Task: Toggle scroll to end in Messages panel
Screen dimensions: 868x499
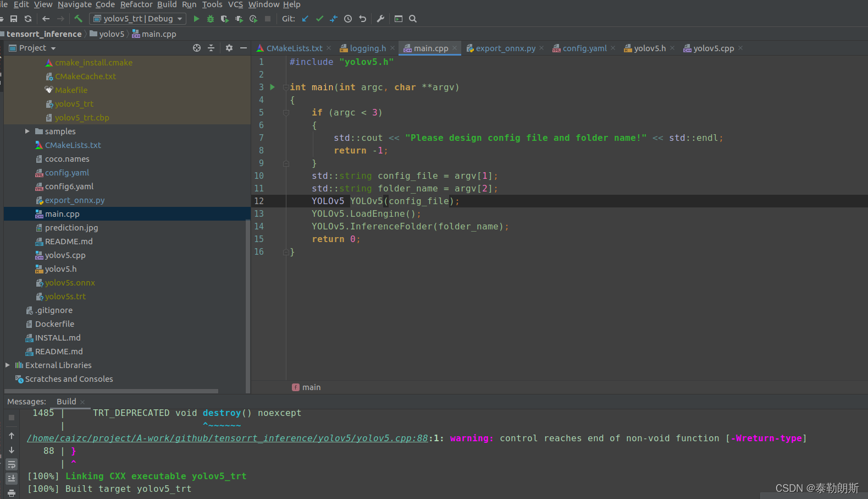Action: (12, 479)
